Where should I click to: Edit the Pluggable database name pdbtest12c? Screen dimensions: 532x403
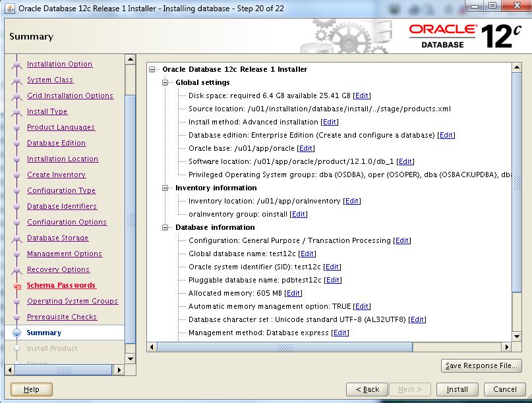tap(333, 281)
